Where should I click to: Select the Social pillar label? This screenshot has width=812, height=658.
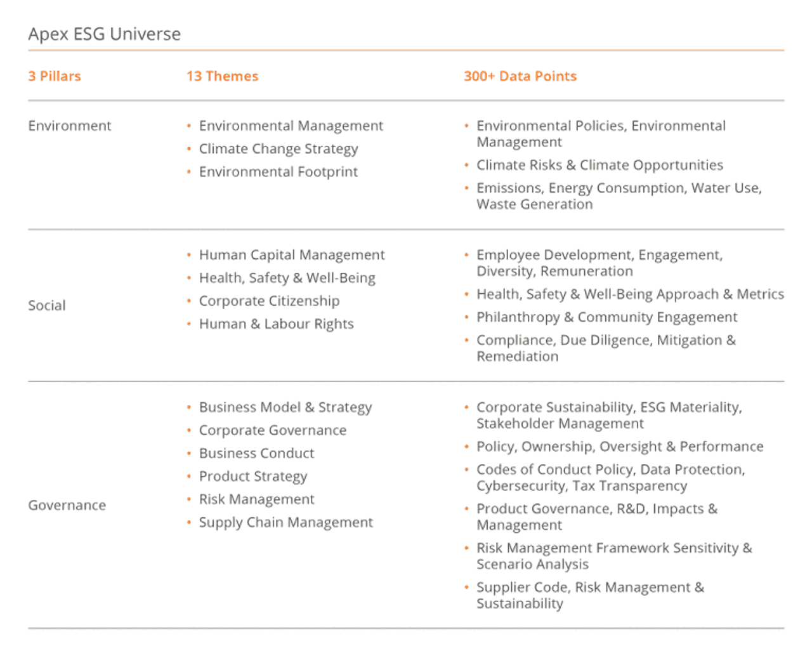(x=47, y=305)
